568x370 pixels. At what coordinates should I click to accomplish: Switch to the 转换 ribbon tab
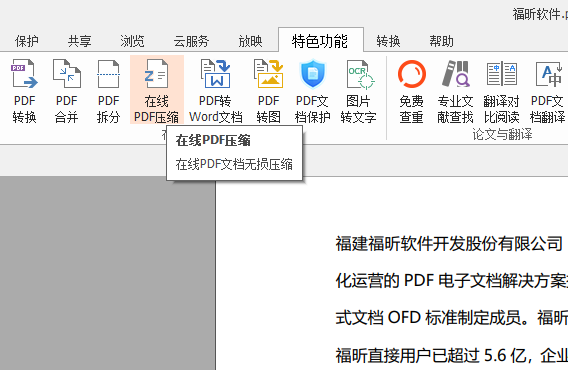(x=388, y=41)
